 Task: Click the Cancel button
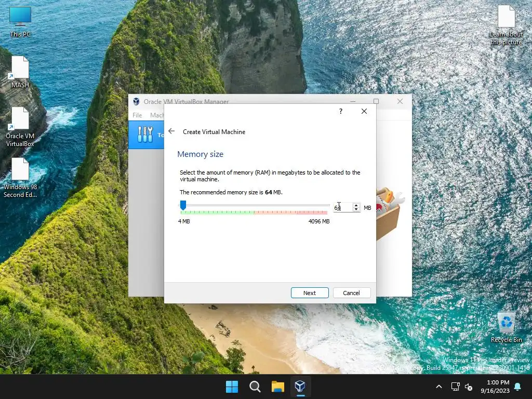(352, 293)
